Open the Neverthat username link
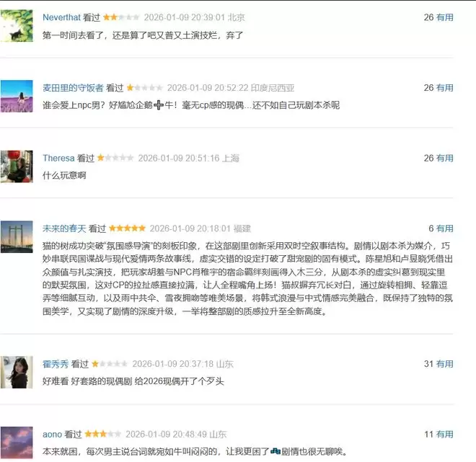The image size is (476, 462). click(61, 17)
